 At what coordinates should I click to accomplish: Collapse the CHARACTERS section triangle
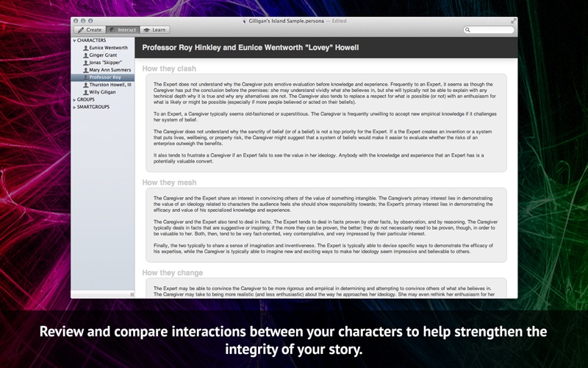click(74, 40)
